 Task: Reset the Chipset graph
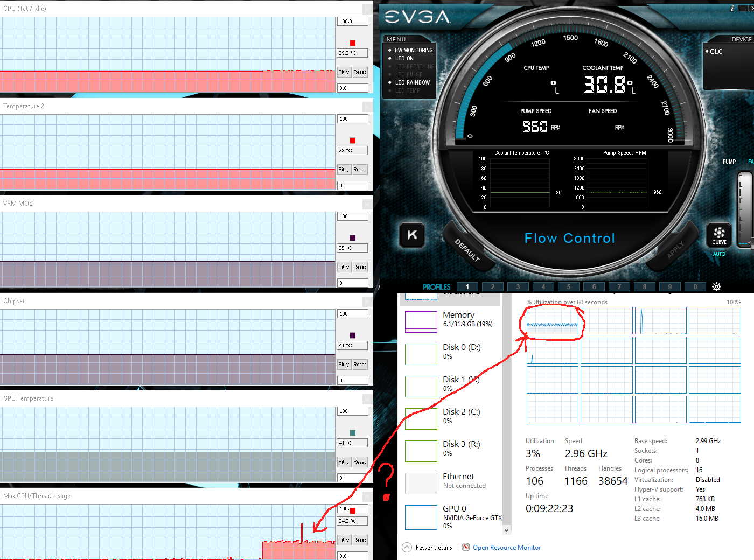(x=360, y=365)
